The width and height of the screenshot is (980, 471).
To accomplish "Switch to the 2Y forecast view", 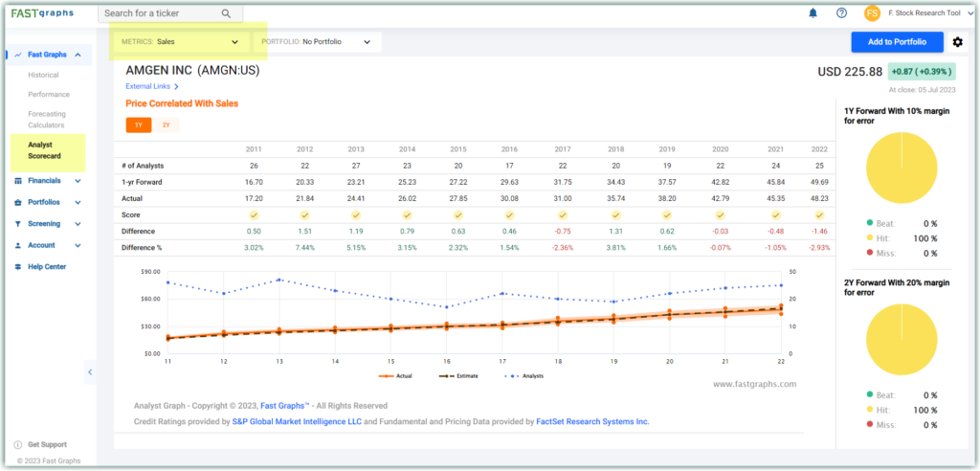I will point(167,125).
